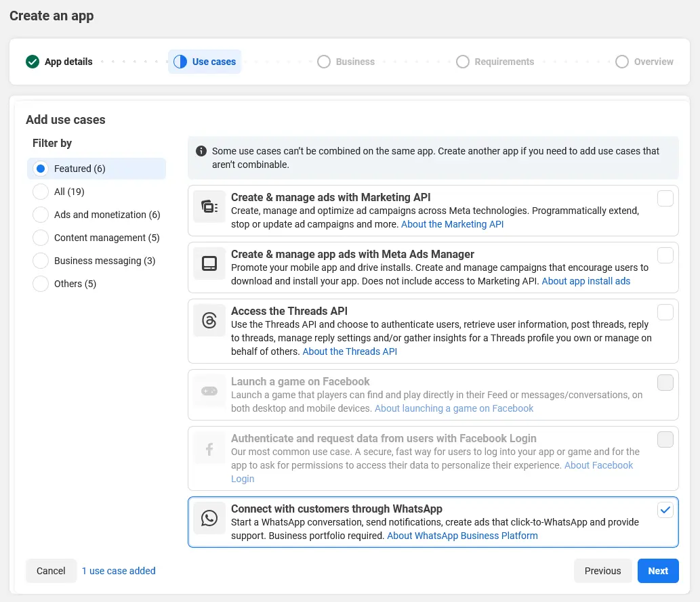Click 'Authenticate and request data' Facebook Login title

pos(384,438)
